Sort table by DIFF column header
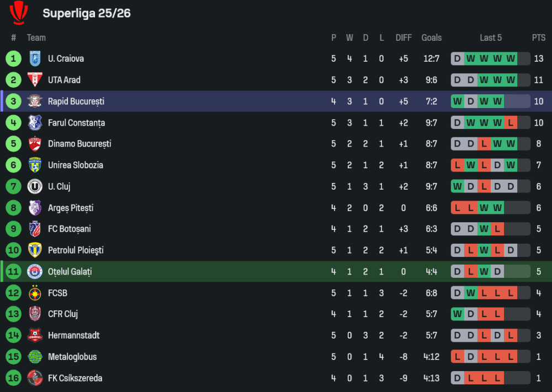552x392 pixels. pyautogui.click(x=404, y=37)
